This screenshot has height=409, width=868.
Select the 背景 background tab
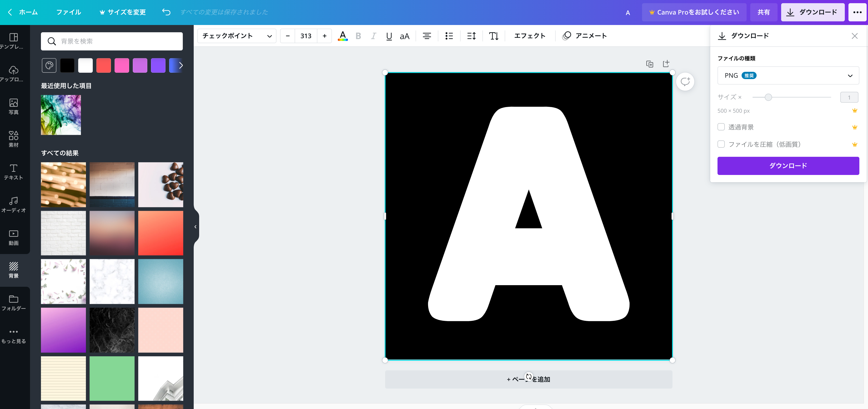13,270
